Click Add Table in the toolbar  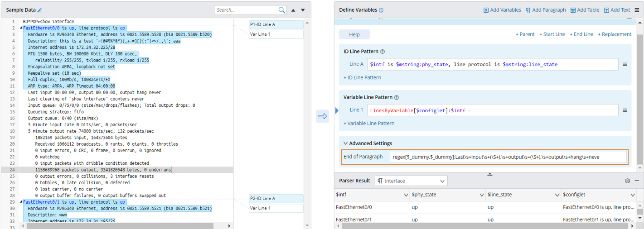pos(585,10)
